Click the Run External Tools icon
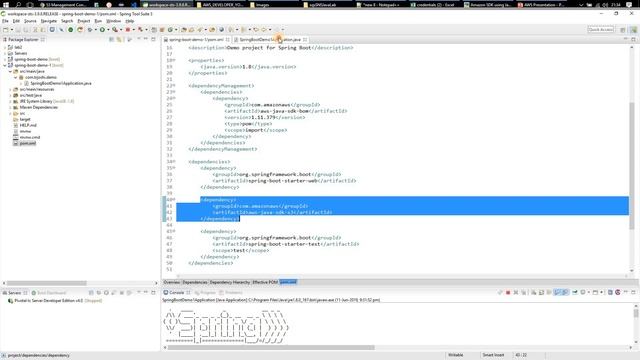Viewport: 640px width, 360px height. pyautogui.click(x=115, y=30)
